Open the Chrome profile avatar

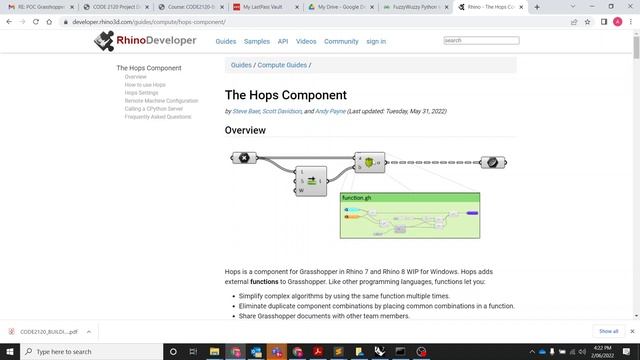coord(618,22)
